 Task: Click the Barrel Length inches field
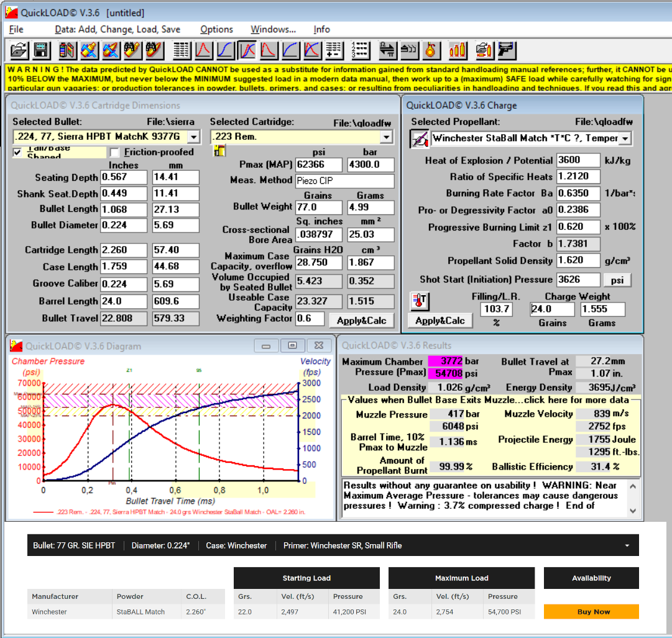point(124,301)
